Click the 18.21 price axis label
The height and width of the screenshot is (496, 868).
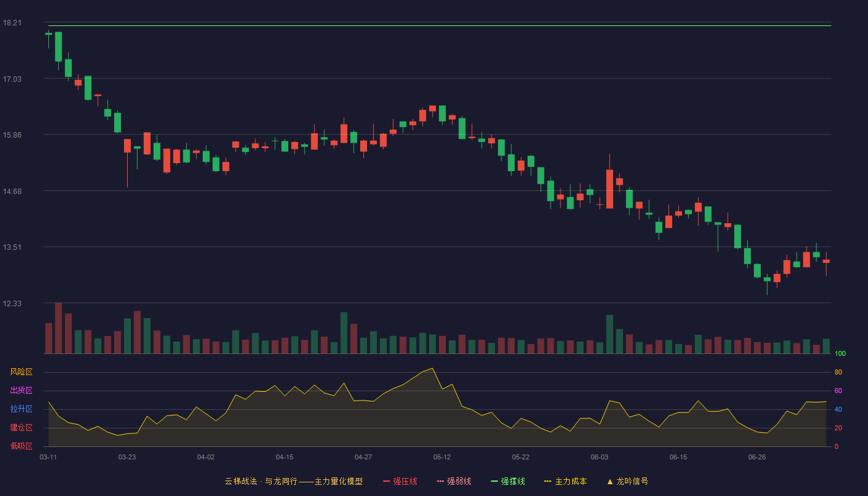(12, 23)
